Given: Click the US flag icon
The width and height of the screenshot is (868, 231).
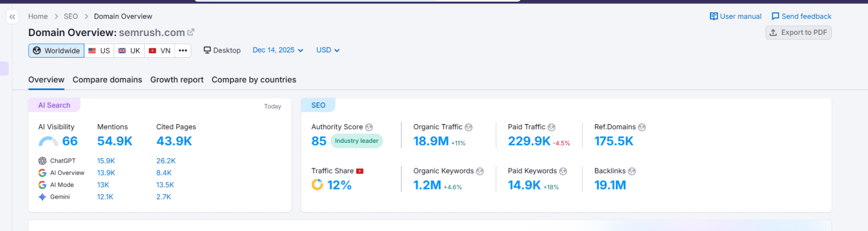Looking at the screenshot, I should pyautogui.click(x=92, y=51).
